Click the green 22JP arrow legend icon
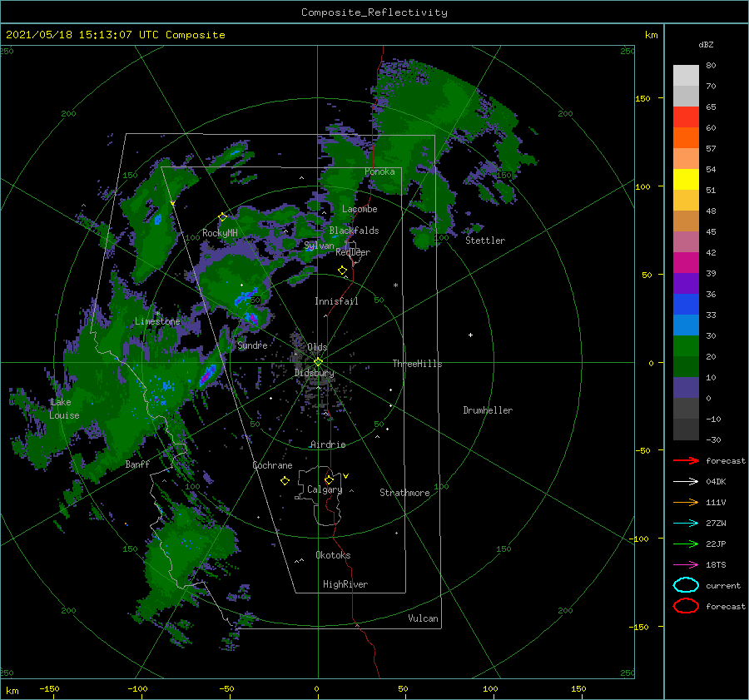This screenshot has height=700, width=749. click(686, 544)
